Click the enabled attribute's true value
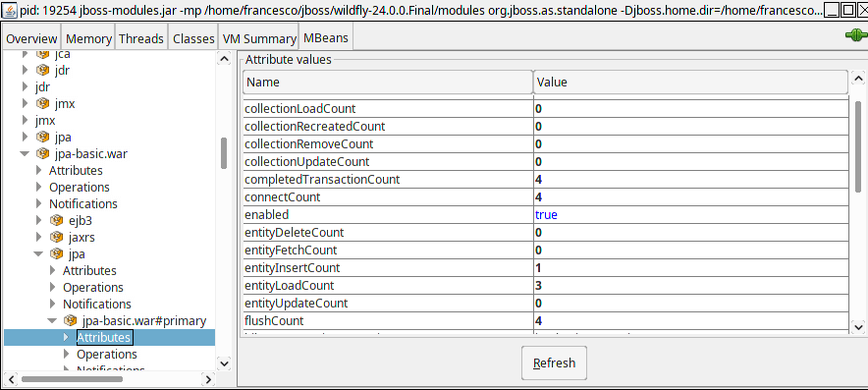The height and width of the screenshot is (390, 868). point(546,215)
